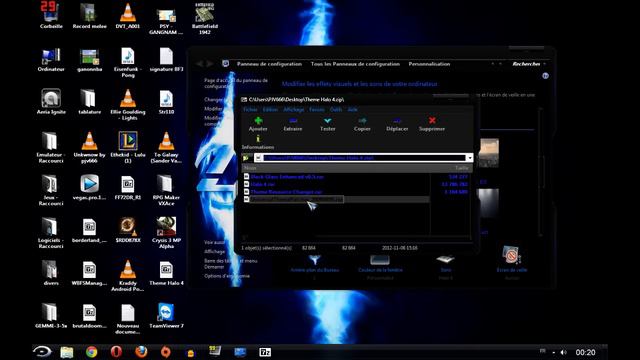The width and height of the screenshot is (640, 360).
Task: Open the Affichage menu in 7-Zip
Action: 293,109
